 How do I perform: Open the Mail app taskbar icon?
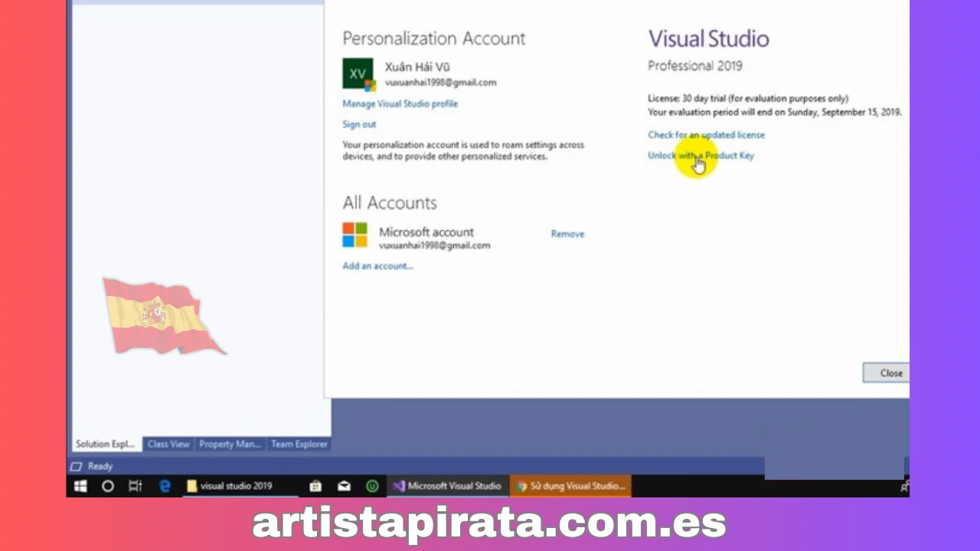pyautogui.click(x=344, y=486)
